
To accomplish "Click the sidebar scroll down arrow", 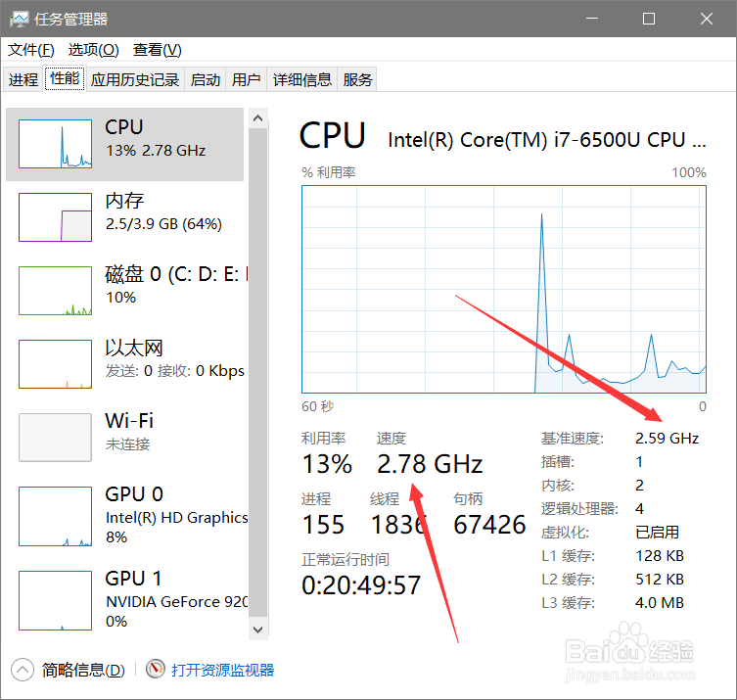I will [x=258, y=630].
